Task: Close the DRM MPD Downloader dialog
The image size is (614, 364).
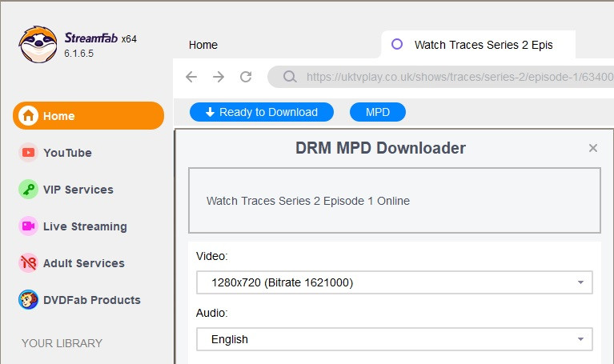Action: point(593,148)
